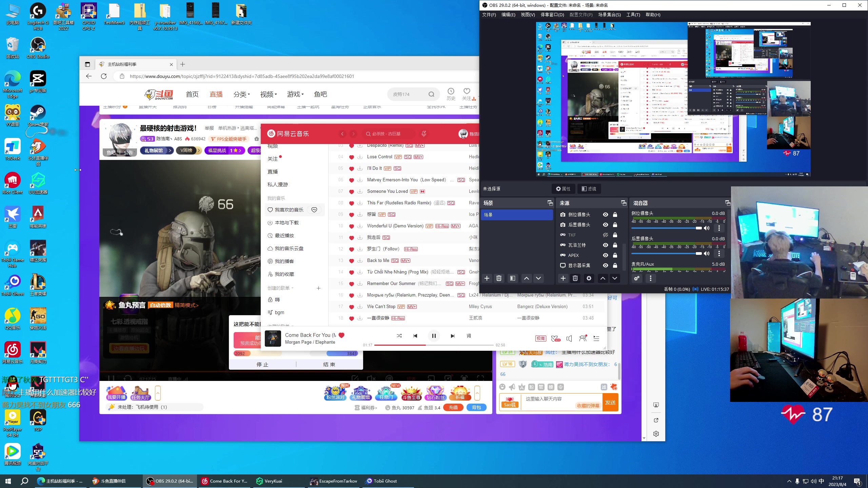Image resolution: width=868 pixels, height=488 pixels.
Task: Open the 工具(T) menu in OBS
Action: tap(633, 15)
